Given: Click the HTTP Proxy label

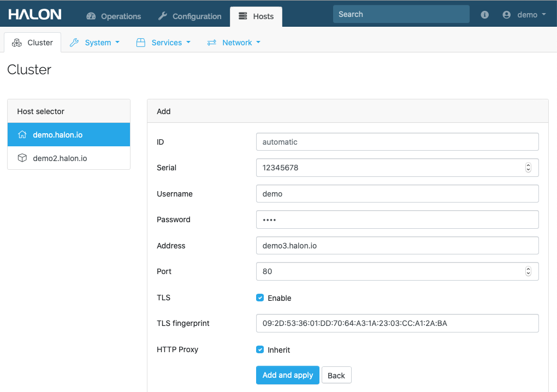Looking at the screenshot, I should [177, 349].
